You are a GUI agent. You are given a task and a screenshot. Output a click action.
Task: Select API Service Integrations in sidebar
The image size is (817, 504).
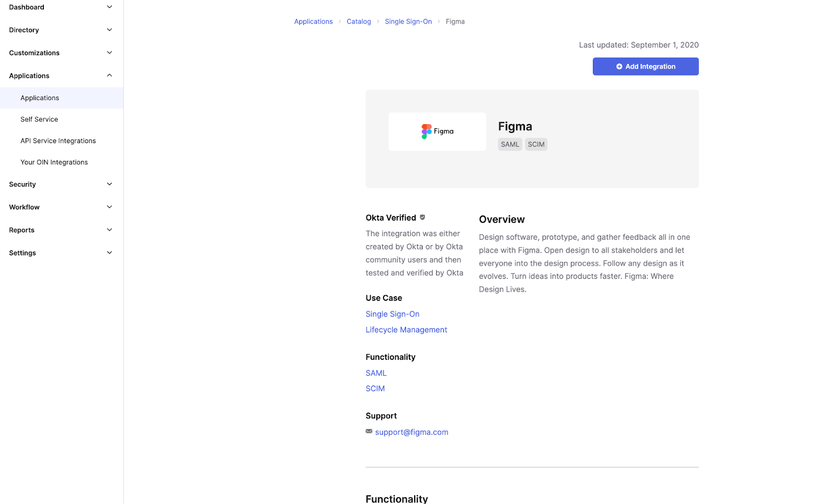(58, 140)
